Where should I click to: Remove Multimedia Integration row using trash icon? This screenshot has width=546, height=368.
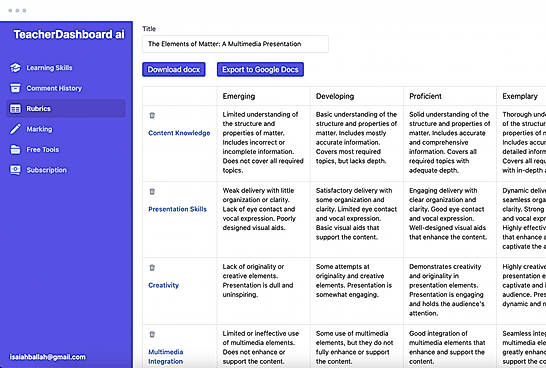152,334
